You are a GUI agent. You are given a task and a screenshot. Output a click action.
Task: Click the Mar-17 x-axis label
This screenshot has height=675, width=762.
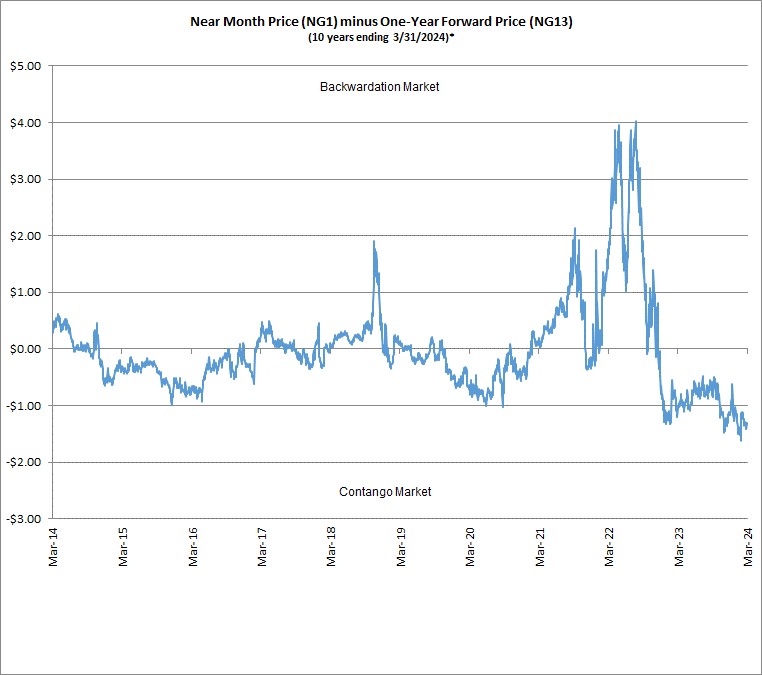262,547
